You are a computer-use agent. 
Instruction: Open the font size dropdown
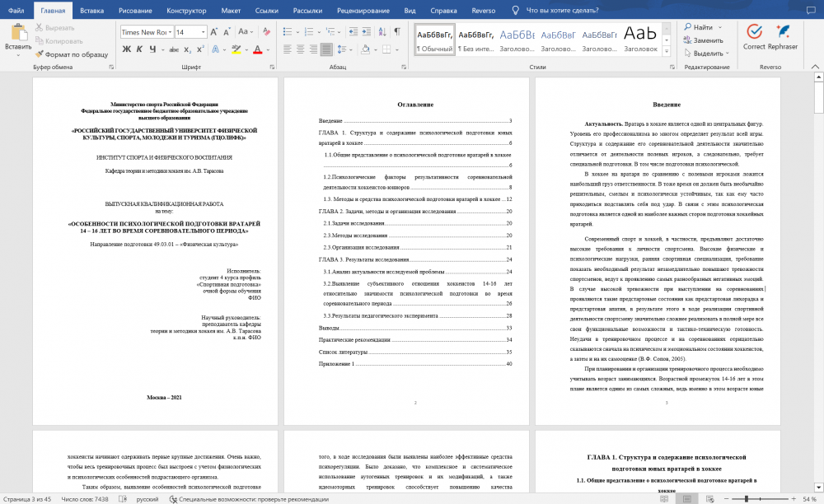[203, 32]
